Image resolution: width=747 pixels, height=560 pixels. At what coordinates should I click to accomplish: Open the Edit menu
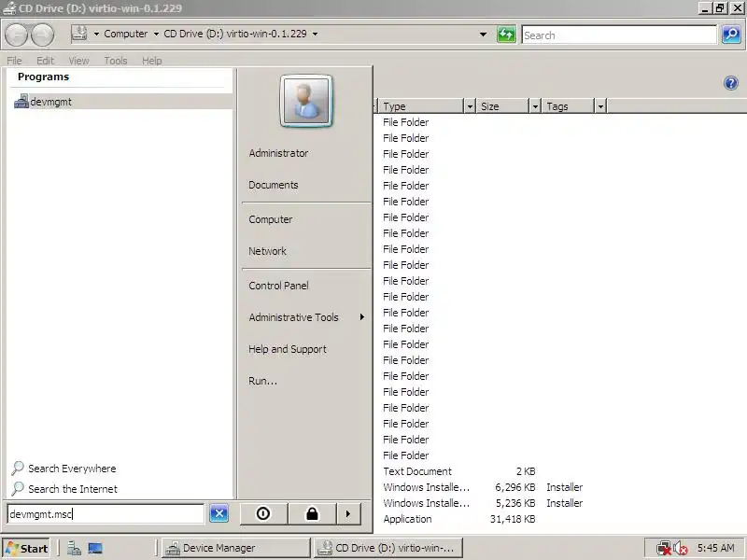[45, 61]
